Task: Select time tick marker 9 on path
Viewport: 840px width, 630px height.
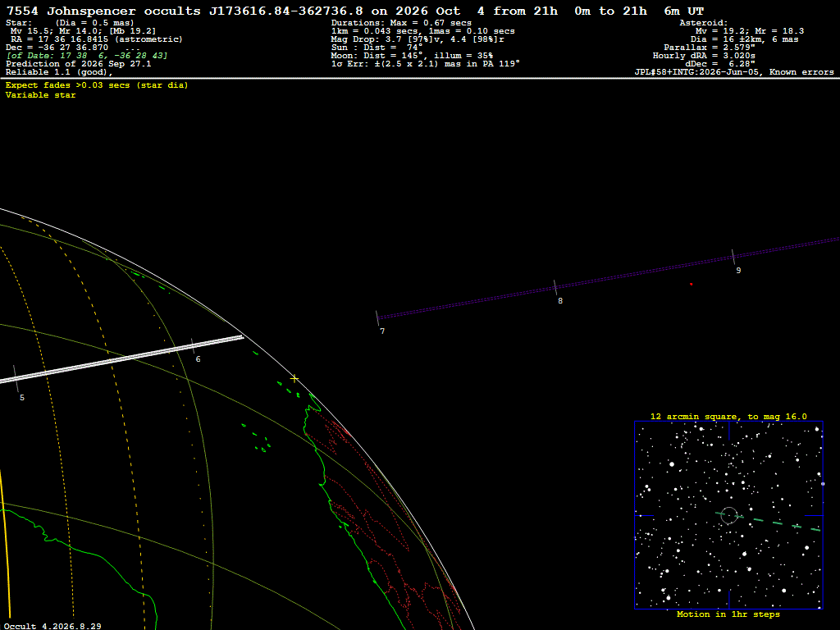Action: tap(733, 257)
